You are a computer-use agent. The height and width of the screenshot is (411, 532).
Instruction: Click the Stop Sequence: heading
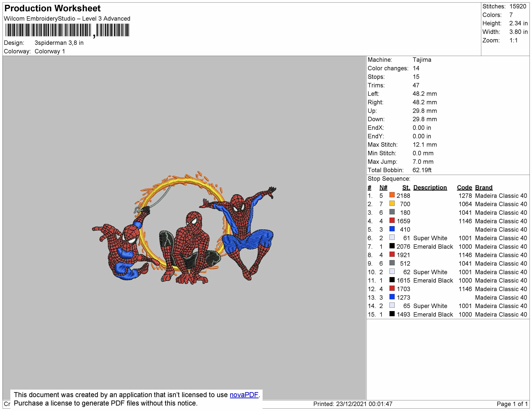point(389,179)
